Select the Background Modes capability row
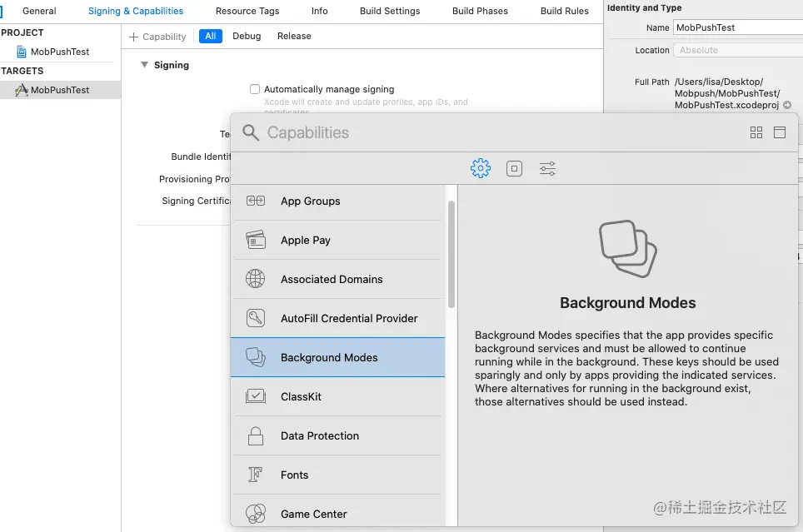 tap(338, 357)
